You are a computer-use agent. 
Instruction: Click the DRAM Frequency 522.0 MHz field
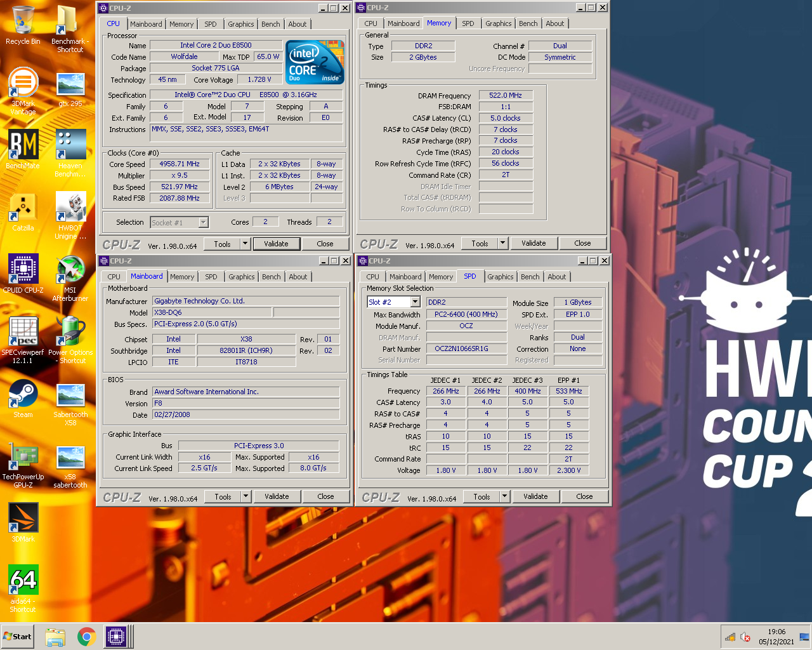click(x=506, y=95)
